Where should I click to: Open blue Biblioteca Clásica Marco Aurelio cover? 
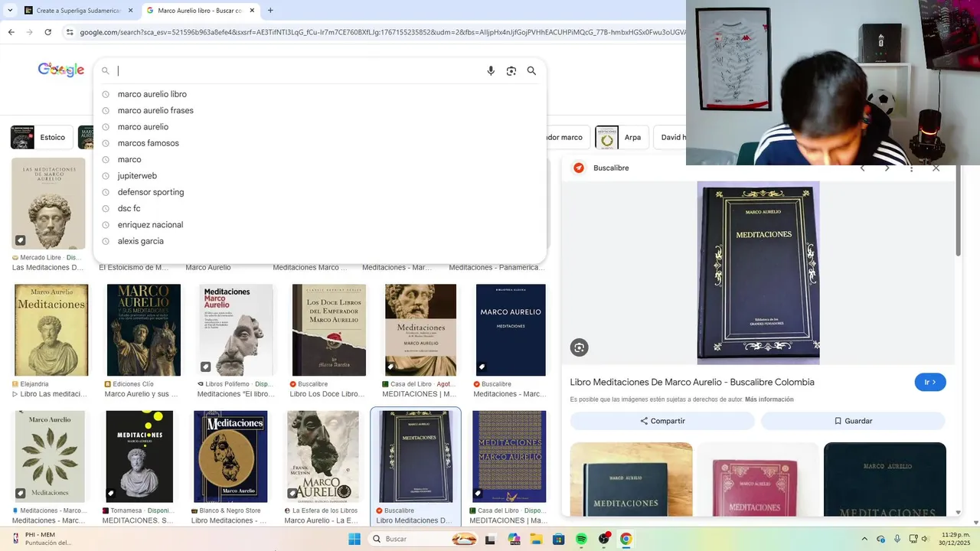click(511, 330)
